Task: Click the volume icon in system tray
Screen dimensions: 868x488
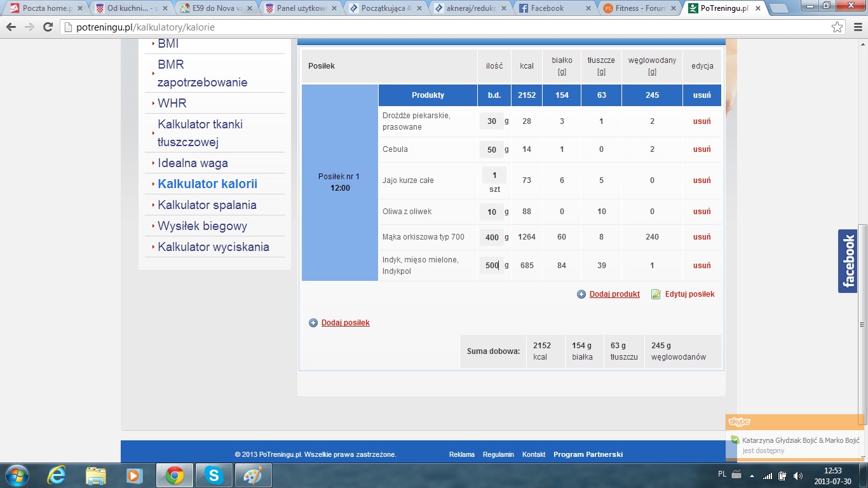Action: pos(797,475)
